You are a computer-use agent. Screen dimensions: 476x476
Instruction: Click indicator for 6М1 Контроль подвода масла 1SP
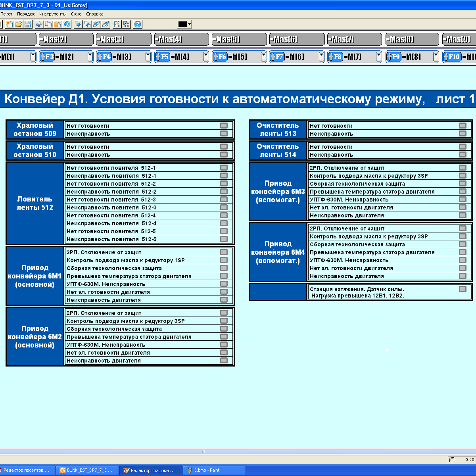[x=224, y=260]
